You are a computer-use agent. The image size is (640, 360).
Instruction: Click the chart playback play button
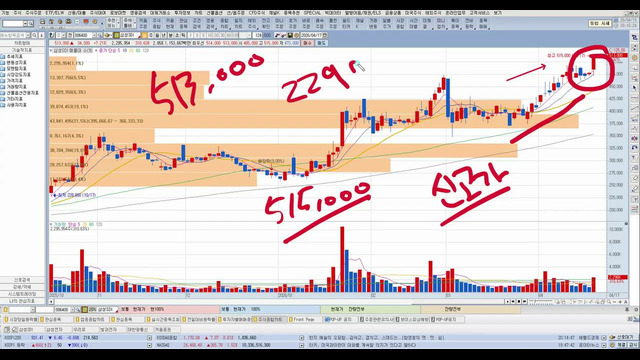pos(507,302)
